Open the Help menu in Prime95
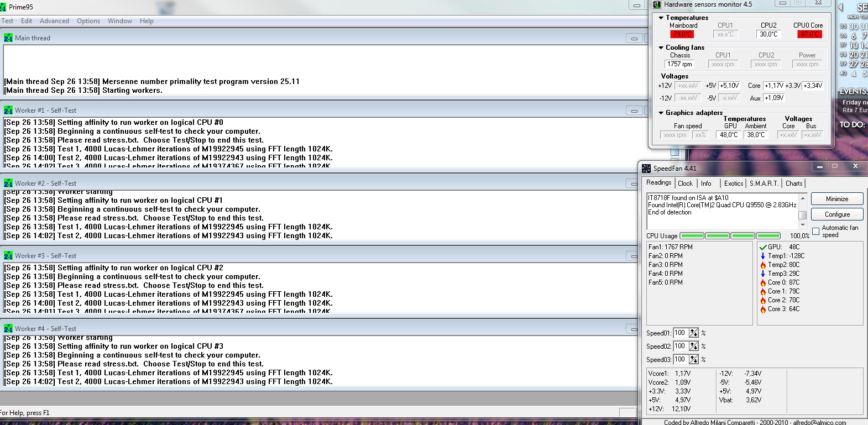 (x=147, y=21)
